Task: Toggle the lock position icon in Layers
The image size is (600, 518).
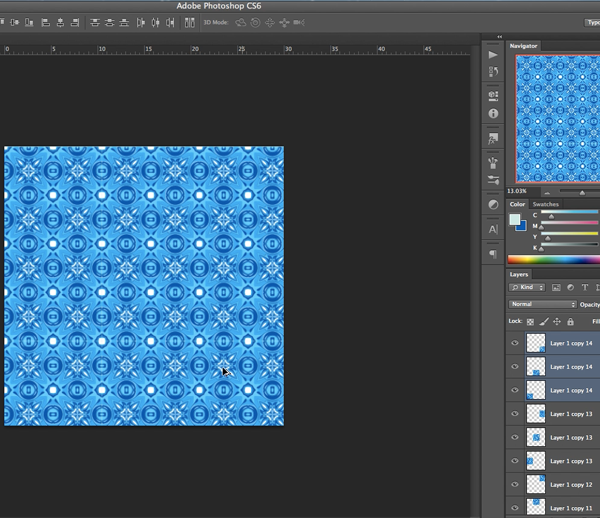Action: pyautogui.click(x=557, y=322)
